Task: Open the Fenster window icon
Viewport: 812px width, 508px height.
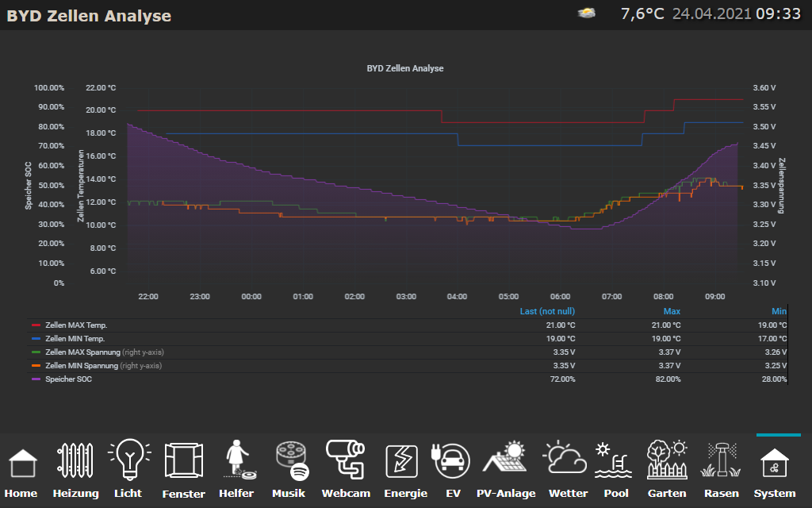Action: 184,460
